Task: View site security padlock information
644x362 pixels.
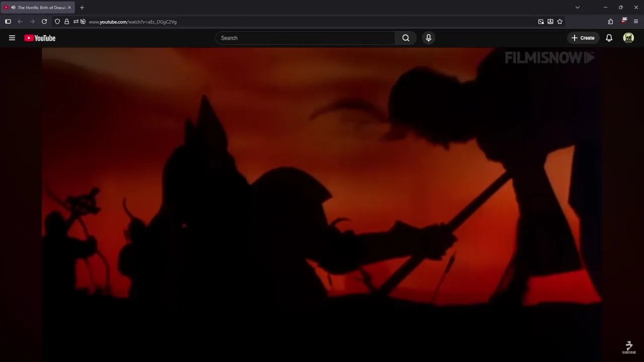Action: click(66, 22)
